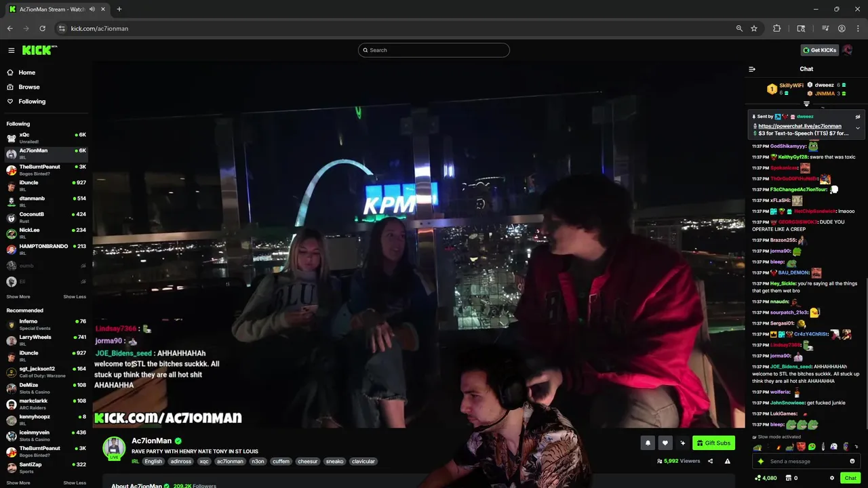
Task: Show Less under Recommended list
Action: tap(75, 483)
